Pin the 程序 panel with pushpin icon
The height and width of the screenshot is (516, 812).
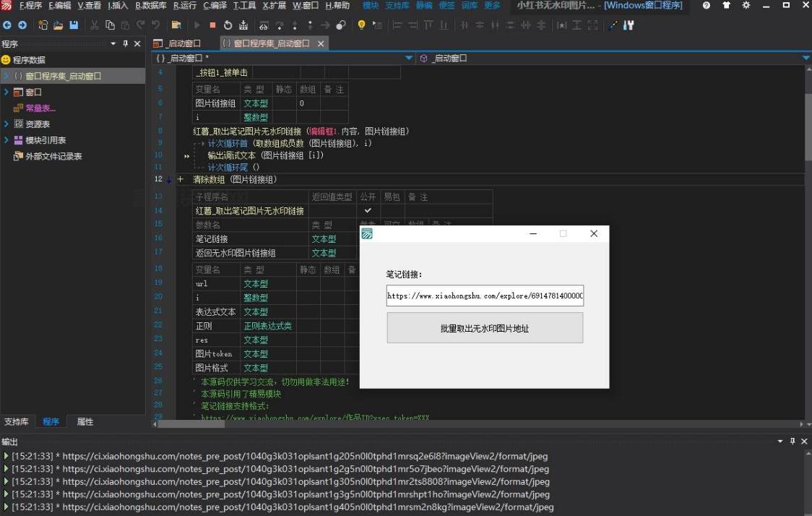click(125, 43)
